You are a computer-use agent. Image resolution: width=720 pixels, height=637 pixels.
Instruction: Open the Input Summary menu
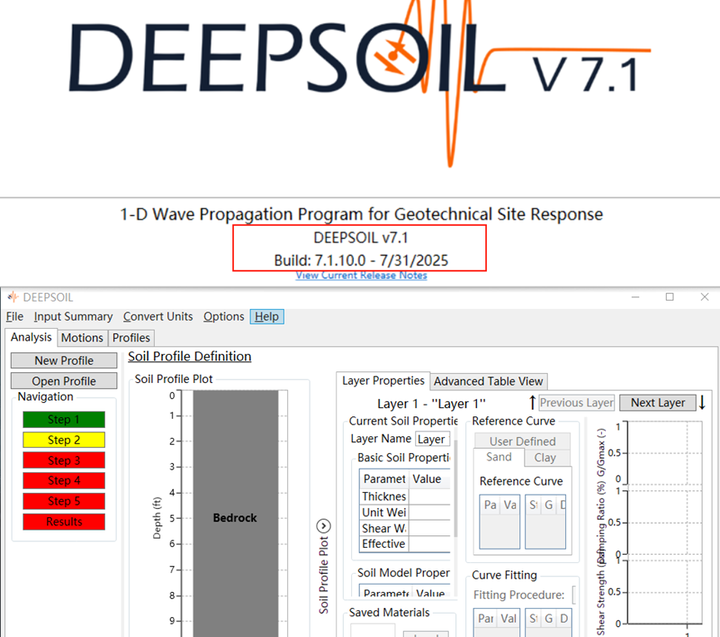(x=73, y=316)
